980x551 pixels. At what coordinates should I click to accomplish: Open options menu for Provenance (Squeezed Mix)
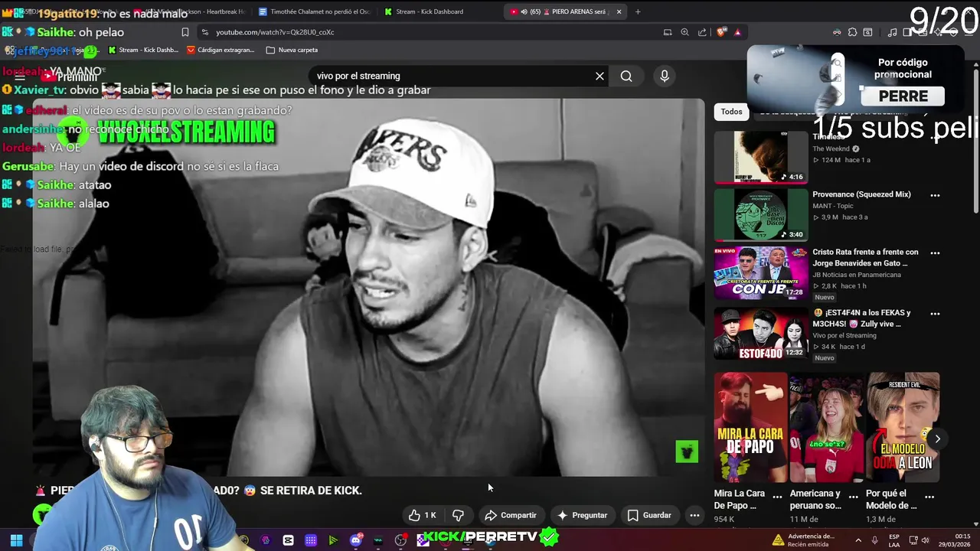pyautogui.click(x=935, y=195)
